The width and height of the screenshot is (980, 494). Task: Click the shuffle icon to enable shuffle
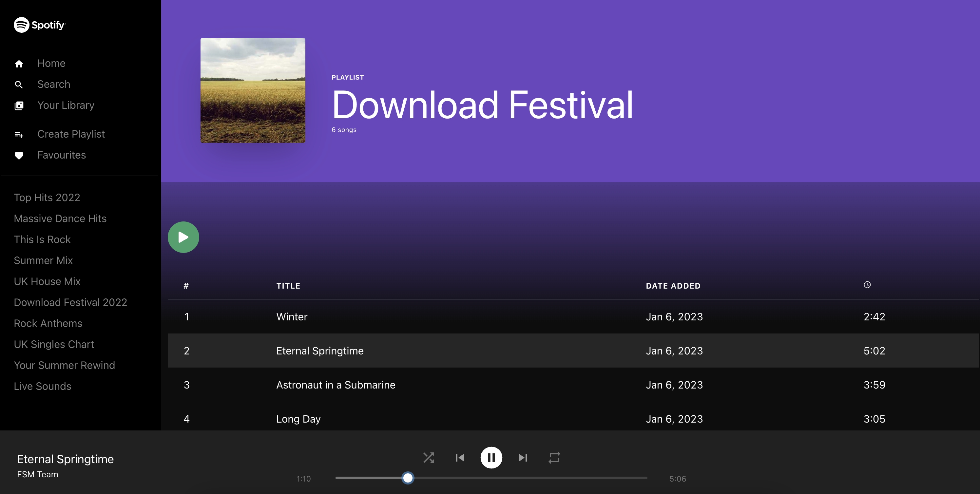[429, 457]
